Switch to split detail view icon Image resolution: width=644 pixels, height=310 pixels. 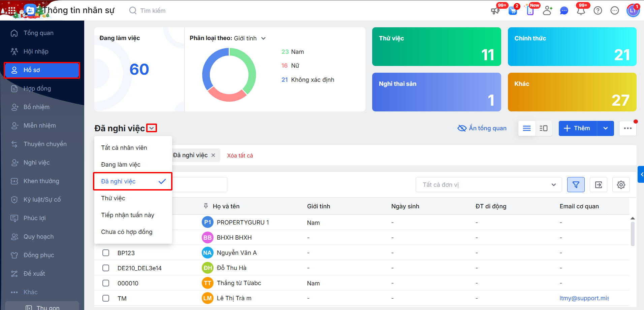tap(543, 128)
